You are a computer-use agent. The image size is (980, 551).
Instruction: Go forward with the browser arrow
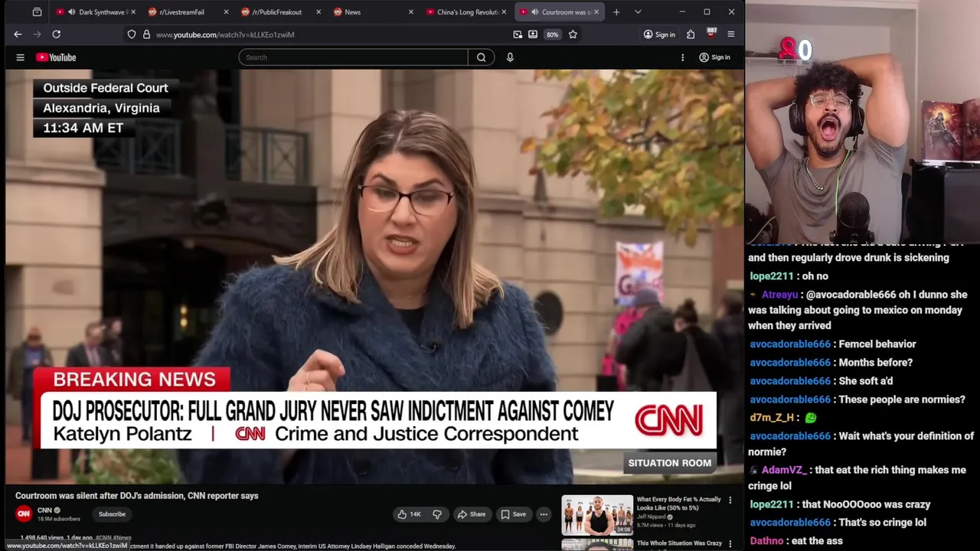[37, 34]
